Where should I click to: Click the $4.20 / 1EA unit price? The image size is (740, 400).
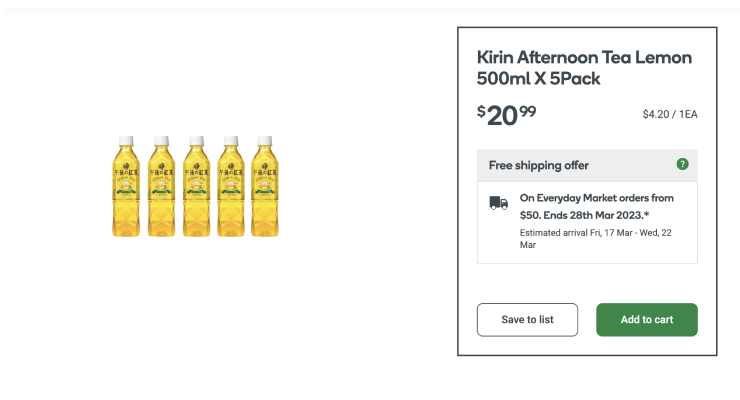pos(669,114)
